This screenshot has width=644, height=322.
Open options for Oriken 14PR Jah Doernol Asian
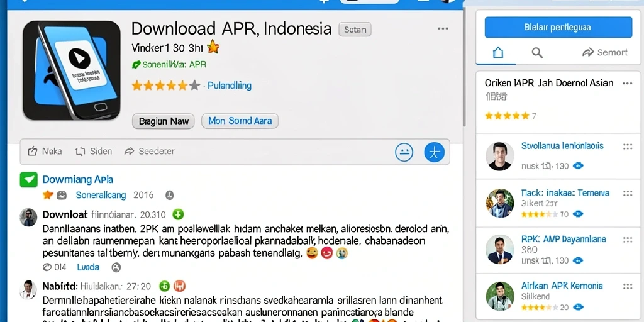click(x=627, y=84)
